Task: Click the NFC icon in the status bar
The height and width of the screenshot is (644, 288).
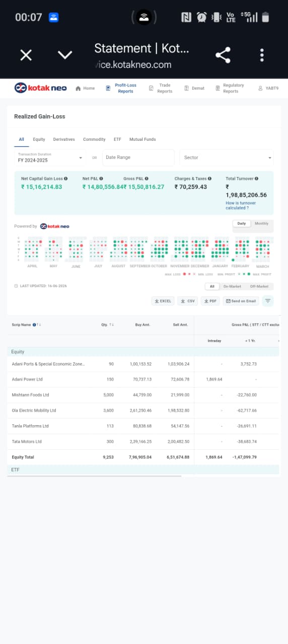Action: [x=186, y=17]
